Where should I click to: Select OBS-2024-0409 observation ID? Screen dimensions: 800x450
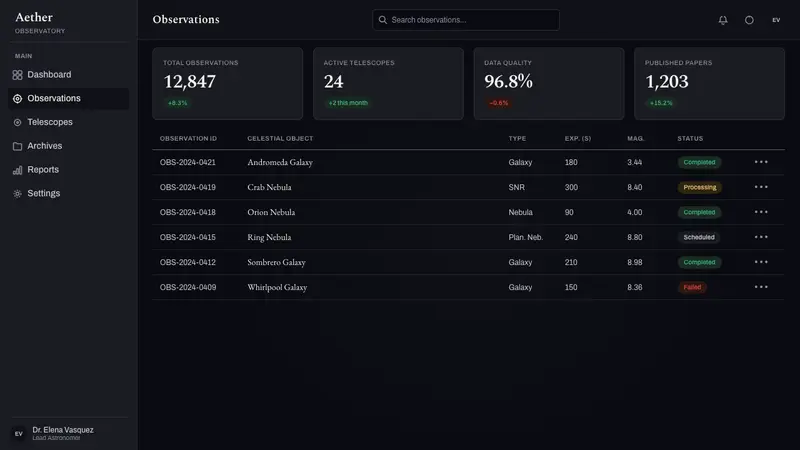coord(188,287)
